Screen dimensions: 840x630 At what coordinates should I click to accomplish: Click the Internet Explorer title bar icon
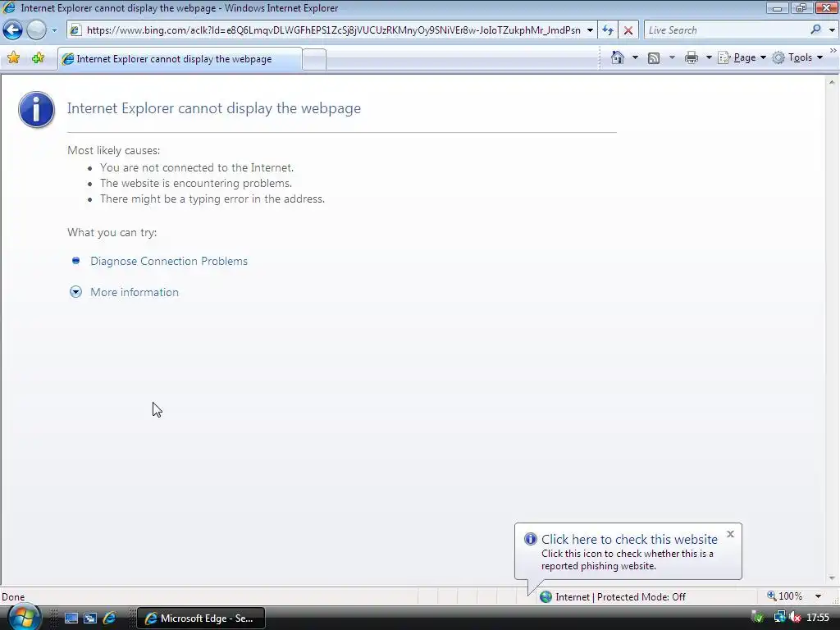click(x=9, y=8)
